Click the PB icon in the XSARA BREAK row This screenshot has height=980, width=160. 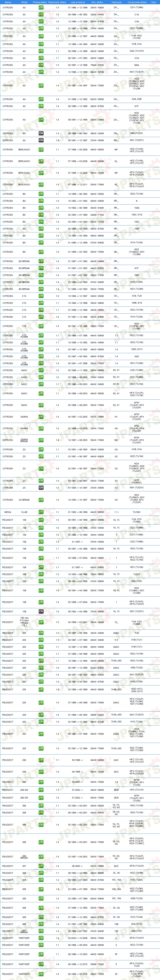click(41, 440)
